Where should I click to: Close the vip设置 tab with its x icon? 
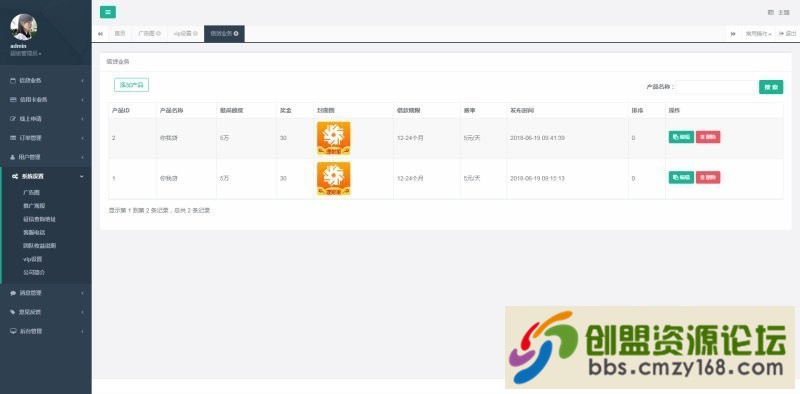coord(195,34)
